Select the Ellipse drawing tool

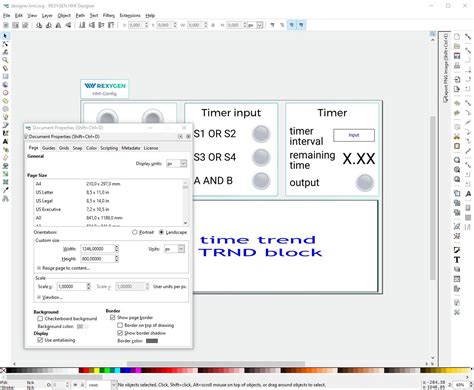point(5,93)
